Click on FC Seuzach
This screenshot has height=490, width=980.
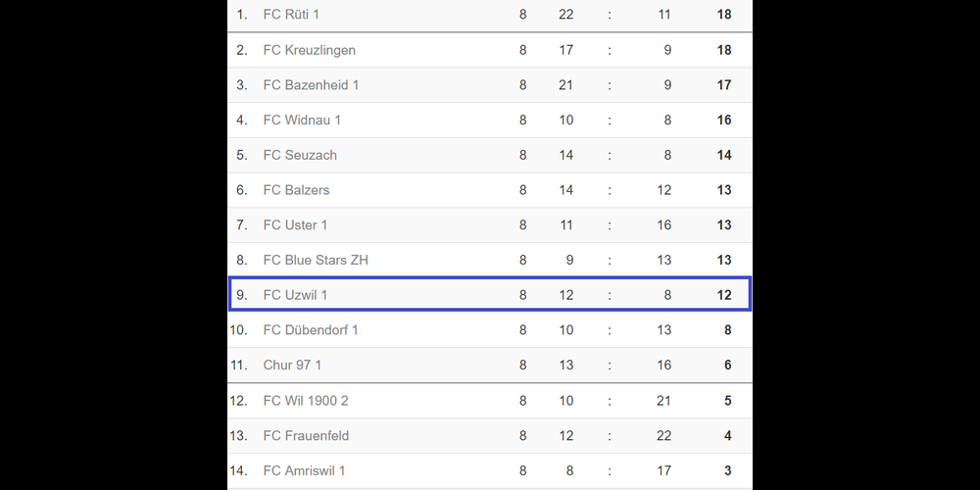300,155
